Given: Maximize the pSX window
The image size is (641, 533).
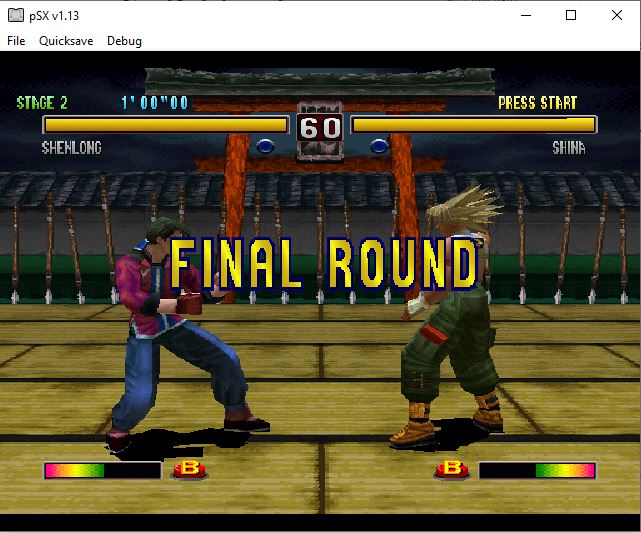Looking at the screenshot, I should point(571,16).
